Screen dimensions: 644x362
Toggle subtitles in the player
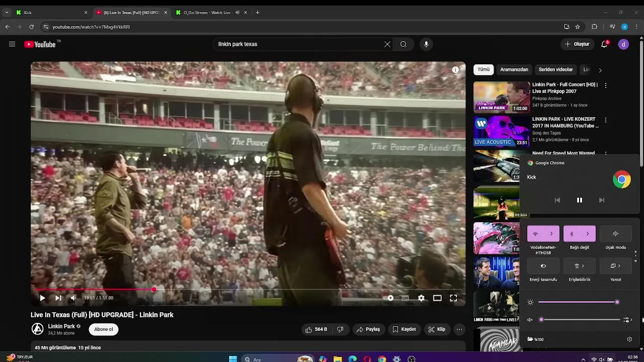405,298
